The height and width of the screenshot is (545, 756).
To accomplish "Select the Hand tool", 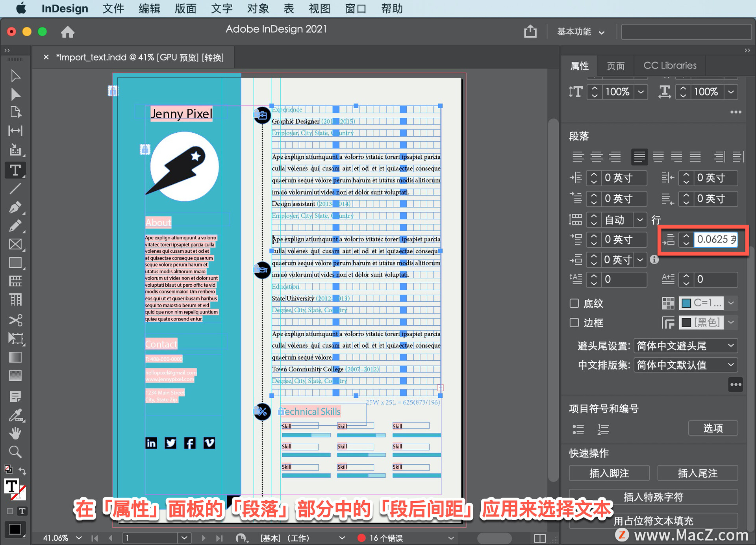I will click(x=15, y=433).
